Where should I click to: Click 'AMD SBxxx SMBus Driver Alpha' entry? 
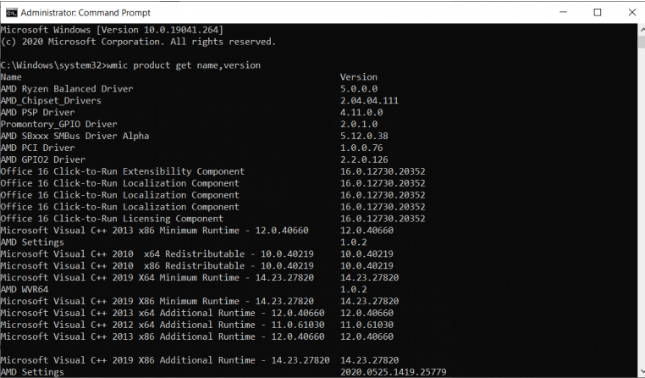75,136
